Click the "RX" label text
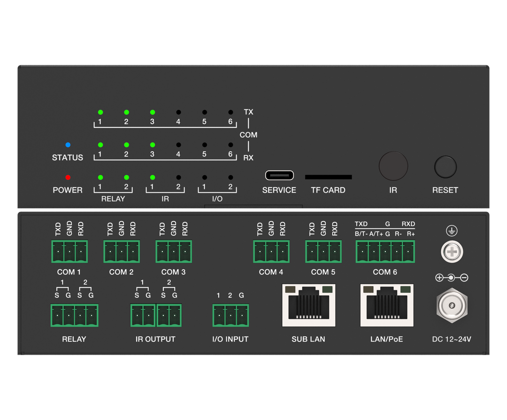The image size is (507, 420). click(x=248, y=157)
